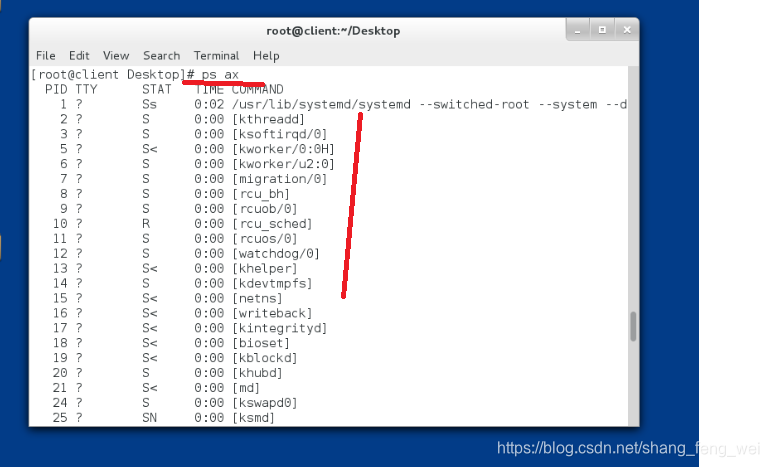
Task: Click the COMMAND column header
Action: [x=257, y=89]
